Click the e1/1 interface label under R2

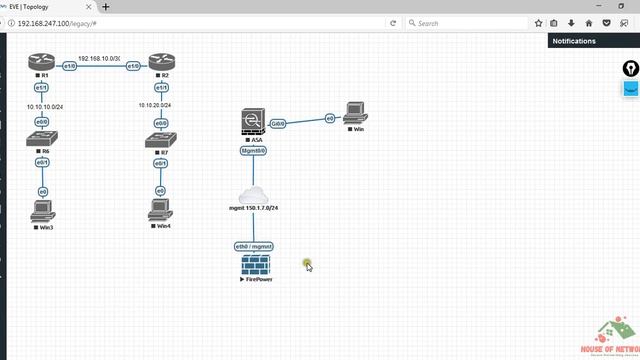click(x=162, y=87)
